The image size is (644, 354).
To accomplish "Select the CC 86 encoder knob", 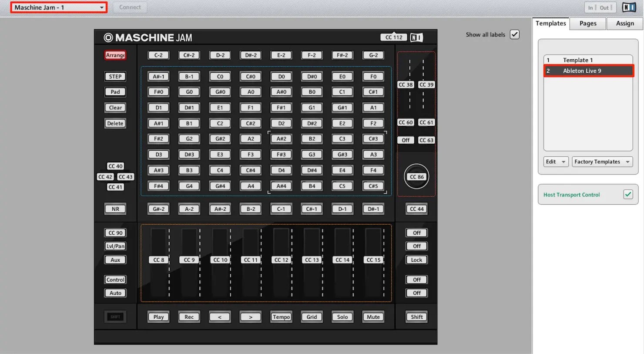I will tap(416, 176).
